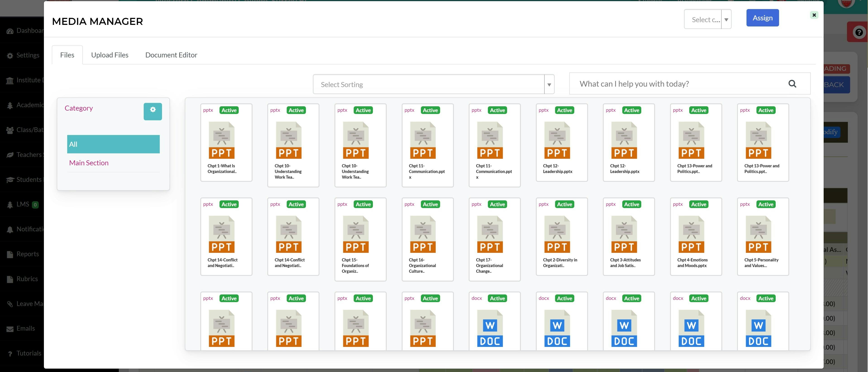Switch to the Document Editor tab
Image resolution: width=868 pixels, height=372 pixels.
(171, 55)
